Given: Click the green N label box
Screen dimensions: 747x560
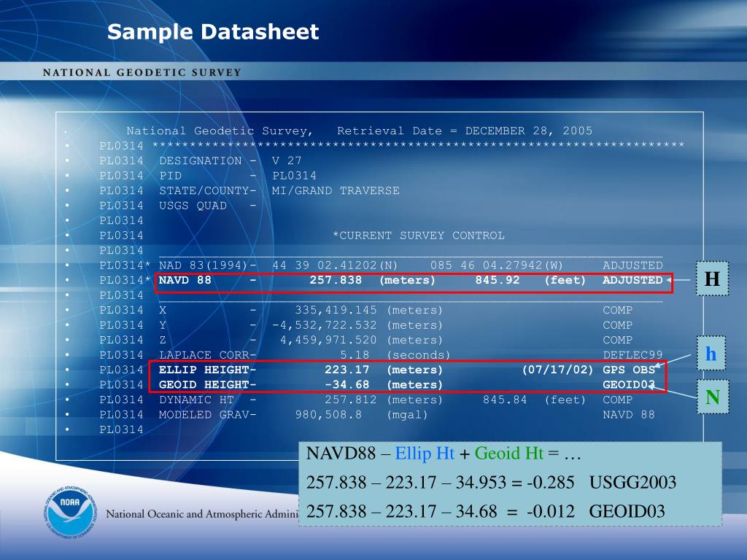Looking at the screenshot, I should [x=712, y=396].
